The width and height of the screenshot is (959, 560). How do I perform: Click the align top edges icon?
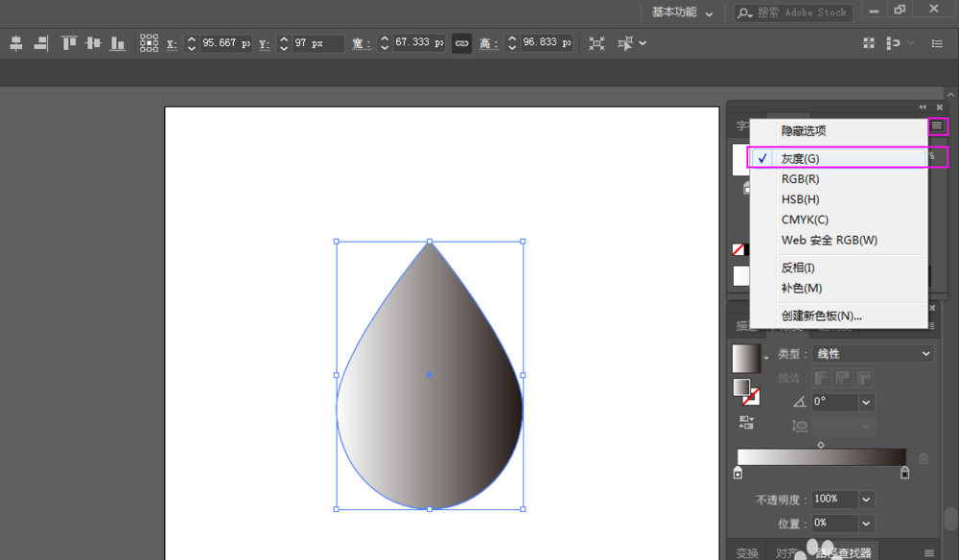(x=69, y=43)
